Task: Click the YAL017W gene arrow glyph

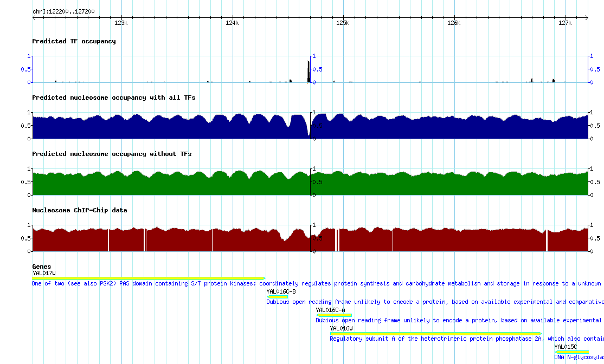Action: [149, 278]
